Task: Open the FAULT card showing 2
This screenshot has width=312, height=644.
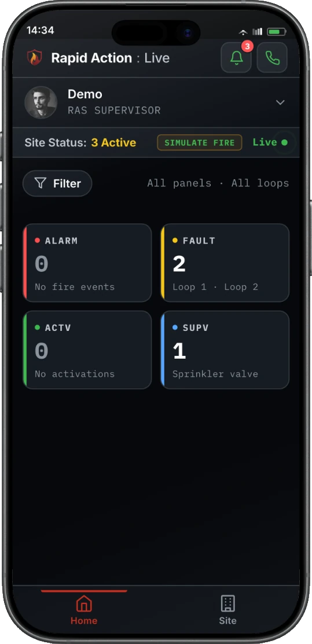Action: [x=225, y=263]
